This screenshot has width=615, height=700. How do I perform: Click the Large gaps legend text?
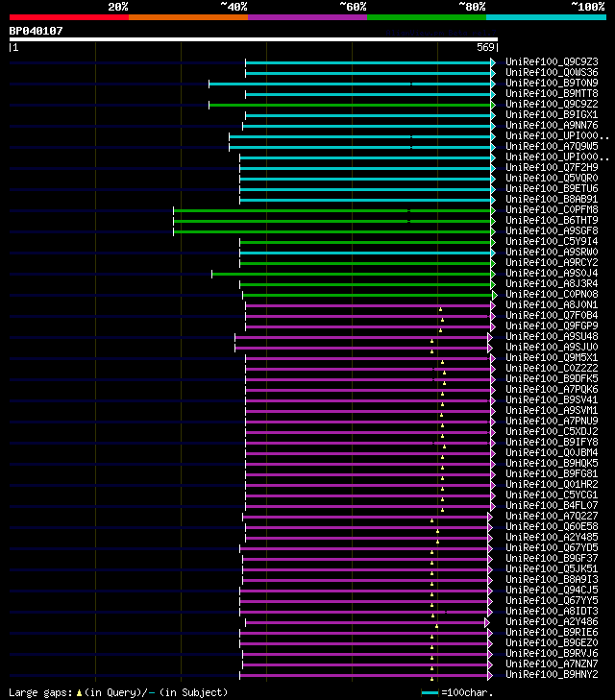click(118, 693)
